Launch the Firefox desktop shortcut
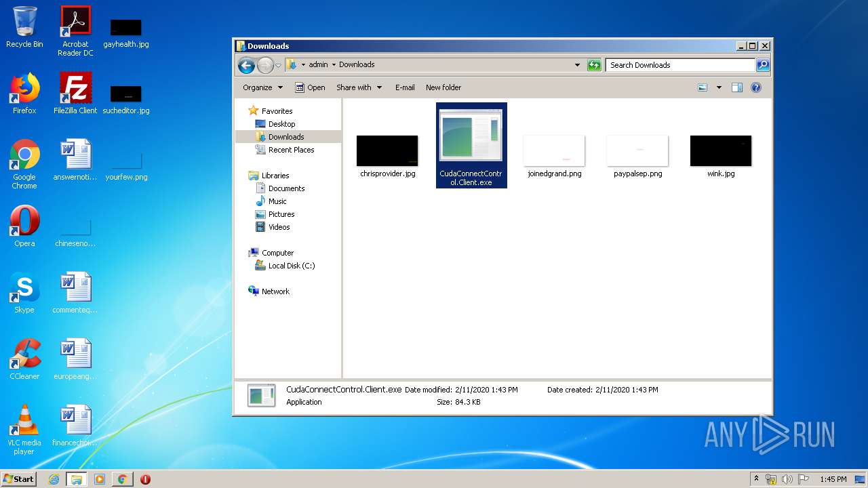 24,94
